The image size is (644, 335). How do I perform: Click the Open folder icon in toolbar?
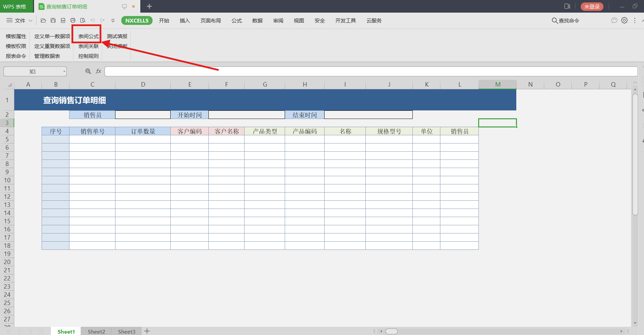coord(43,20)
